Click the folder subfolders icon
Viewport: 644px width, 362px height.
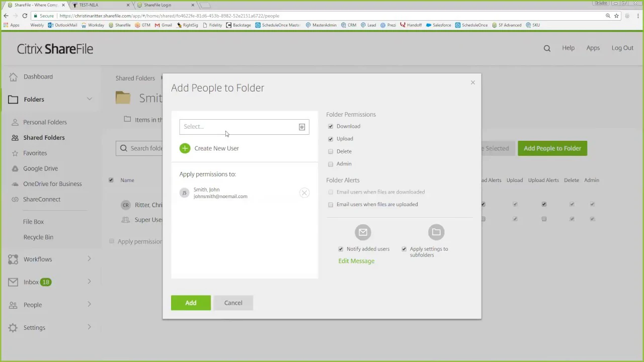pos(436,232)
